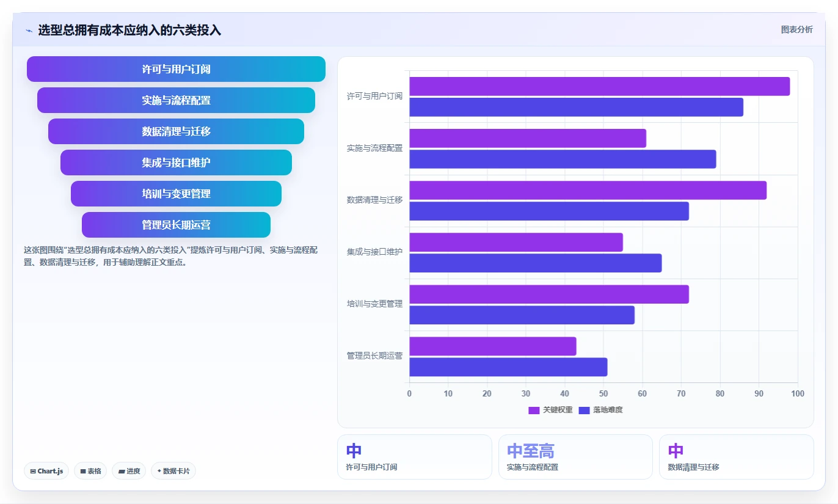Click the blue bar for 培训与变更管理
The width and height of the screenshot is (838, 504).
point(522,315)
